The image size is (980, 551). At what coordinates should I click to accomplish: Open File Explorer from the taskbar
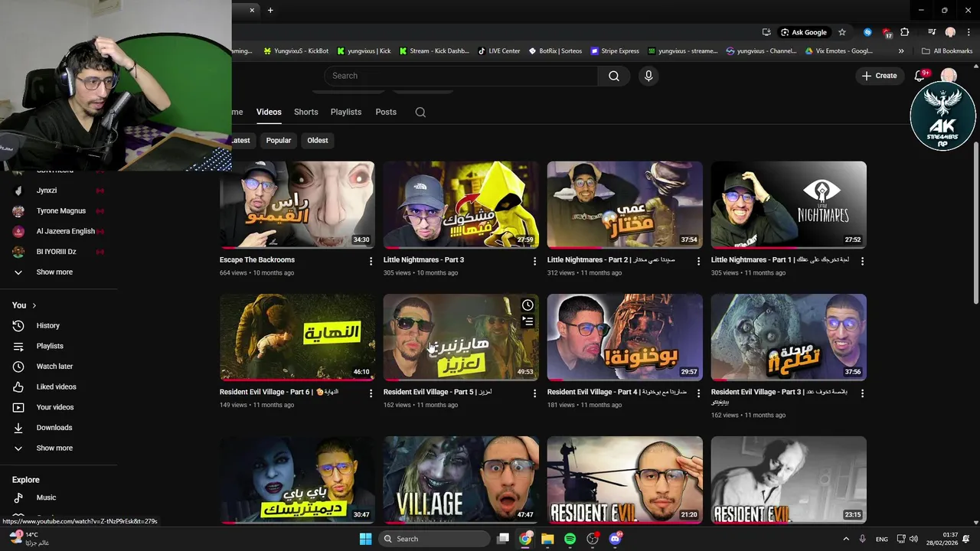pos(547,539)
